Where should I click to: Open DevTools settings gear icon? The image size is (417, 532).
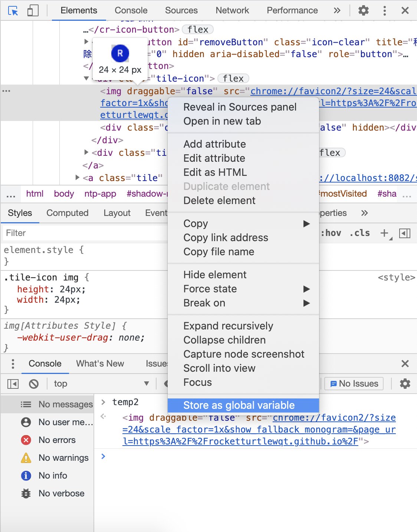pyautogui.click(x=363, y=10)
